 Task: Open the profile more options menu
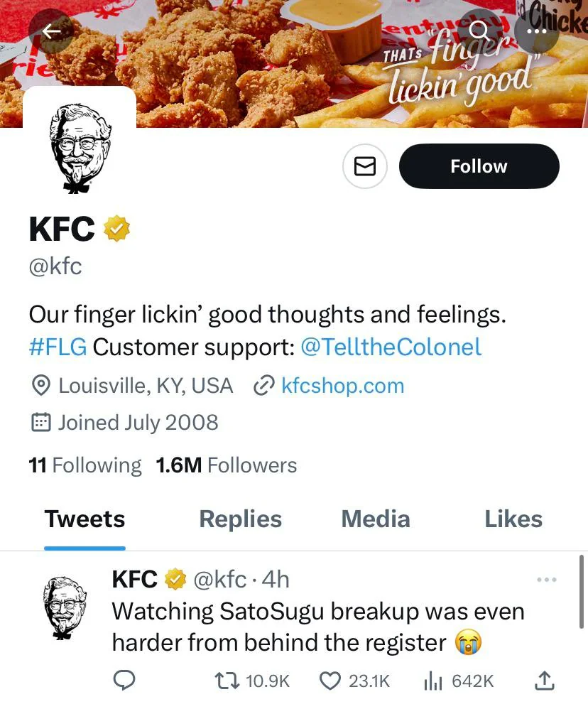pyautogui.click(x=537, y=30)
